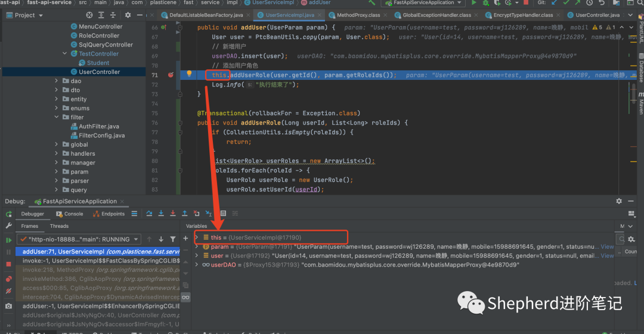Open debug panel settings gear
Screen dimensions: 644x334
(x=619, y=201)
